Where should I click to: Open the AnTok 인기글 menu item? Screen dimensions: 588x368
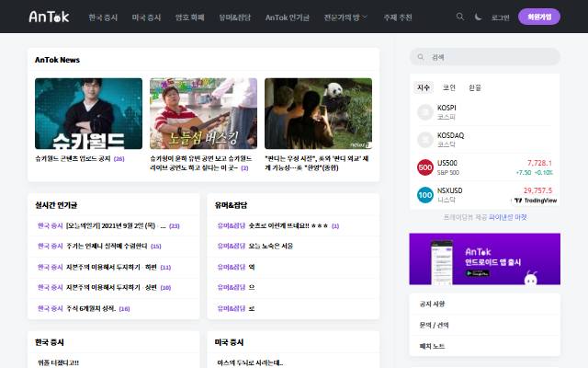[x=288, y=17]
